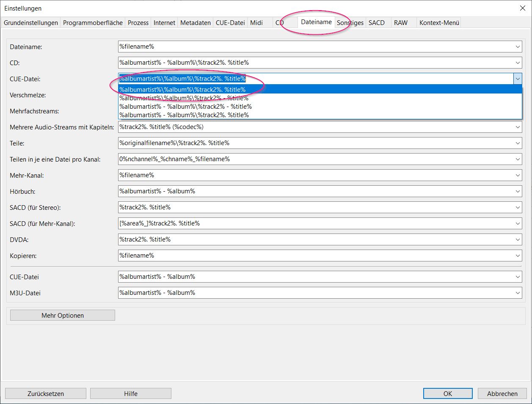Screen dimensions: 532x404
Task: Open Hilfe
Action: click(x=131, y=393)
